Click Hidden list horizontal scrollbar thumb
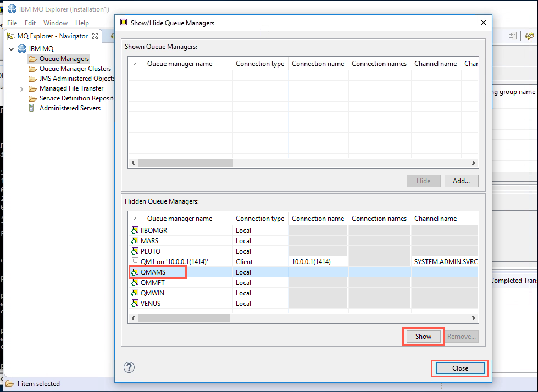The image size is (538, 392). (184, 318)
